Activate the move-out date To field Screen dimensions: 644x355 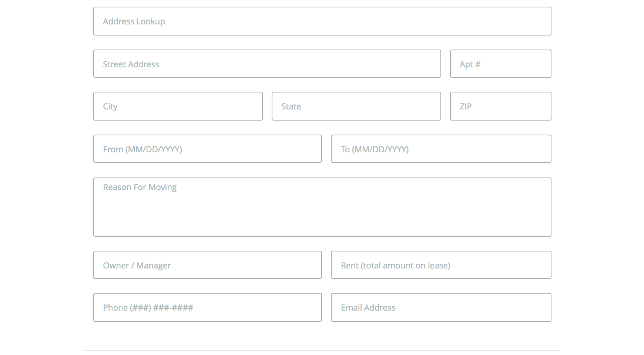pos(441,149)
